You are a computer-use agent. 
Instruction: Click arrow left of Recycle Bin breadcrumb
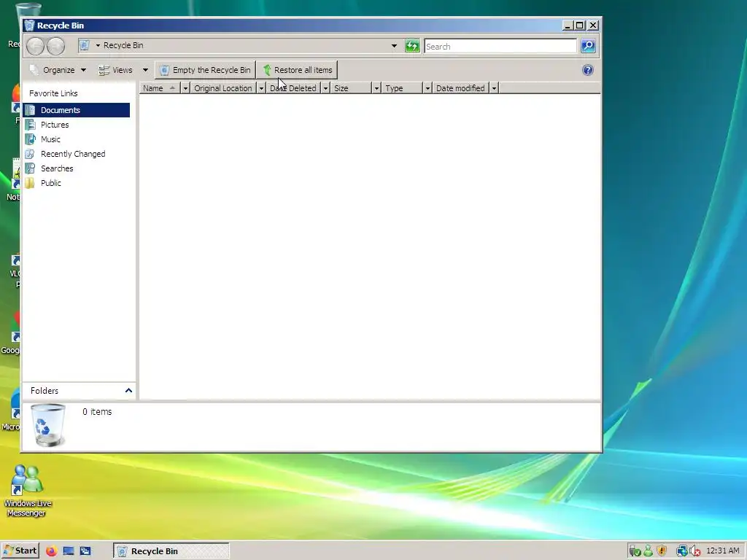pos(98,45)
